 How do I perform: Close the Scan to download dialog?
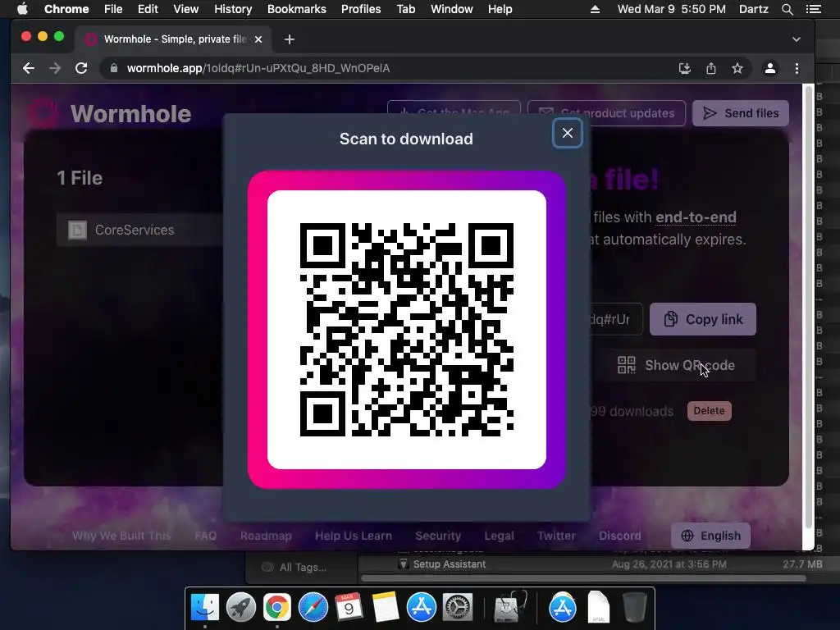pyautogui.click(x=568, y=133)
